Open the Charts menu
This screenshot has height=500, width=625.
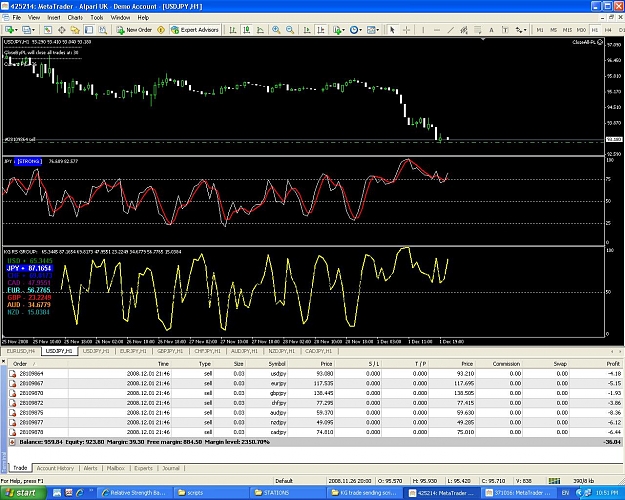pyautogui.click(x=75, y=18)
